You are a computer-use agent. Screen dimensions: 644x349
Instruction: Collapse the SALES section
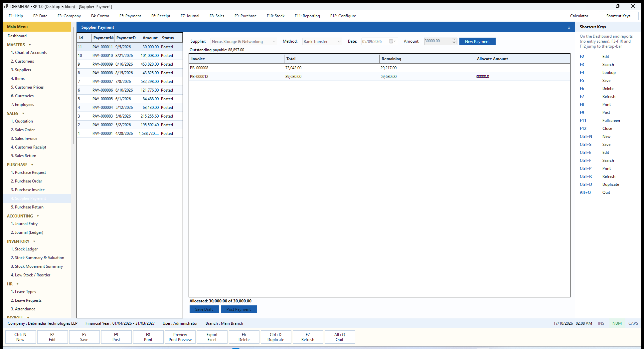click(23, 114)
